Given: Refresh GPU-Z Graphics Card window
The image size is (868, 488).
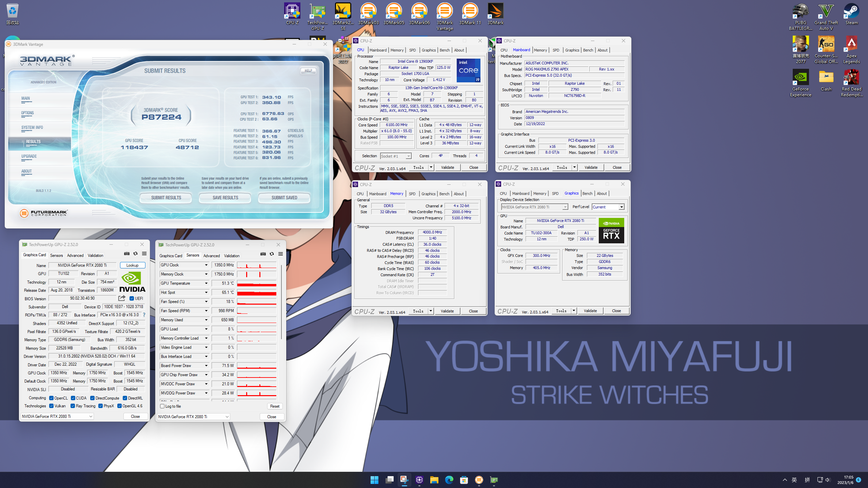Looking at the screenshot, I should click(135, 253).
